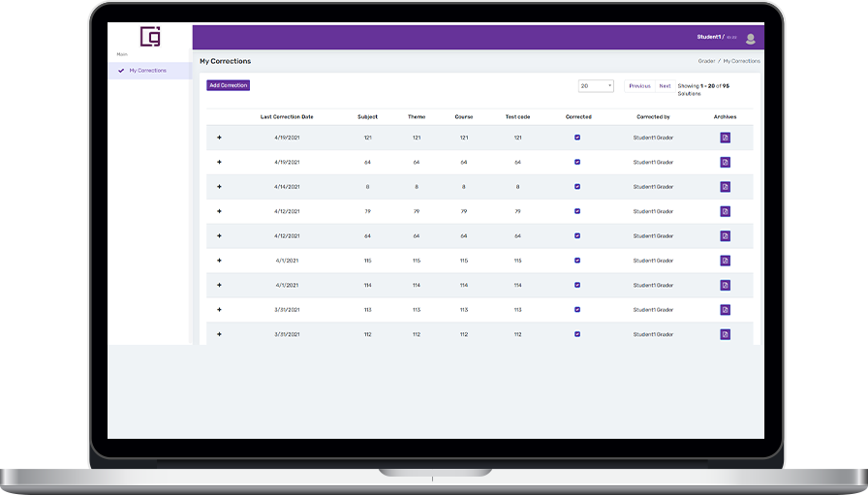Expand the 4/19/2021 subject 121 row
The width and height of the screenshot is (868, 495).
tap(219, 138)
